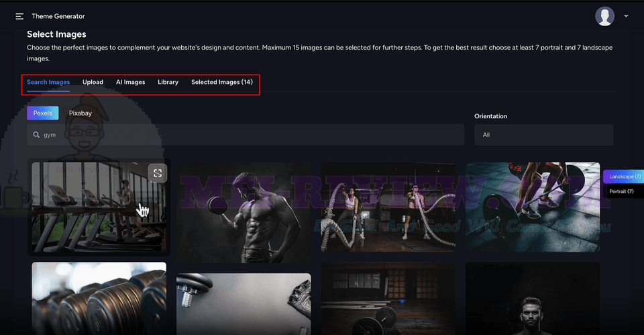Viewport: 644px width, 335px height.
Task: View the Selected Images (14) tab
Action: (x=222, y=82)
